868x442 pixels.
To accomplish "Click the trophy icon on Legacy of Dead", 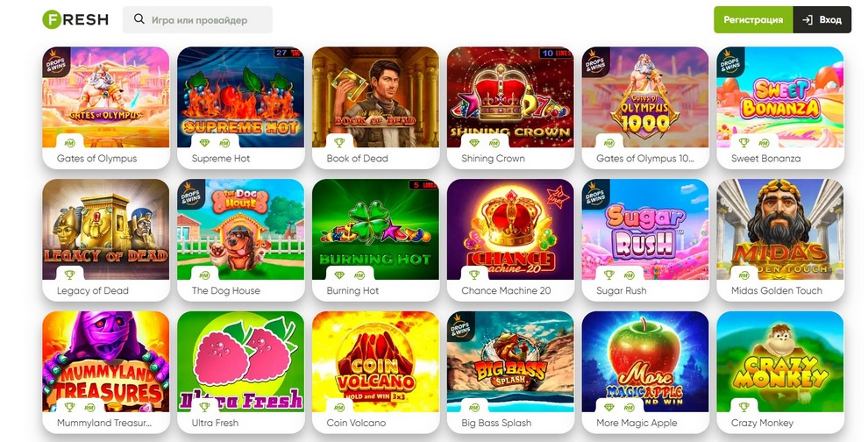I will pyautogui.click(x=70, y=274).
